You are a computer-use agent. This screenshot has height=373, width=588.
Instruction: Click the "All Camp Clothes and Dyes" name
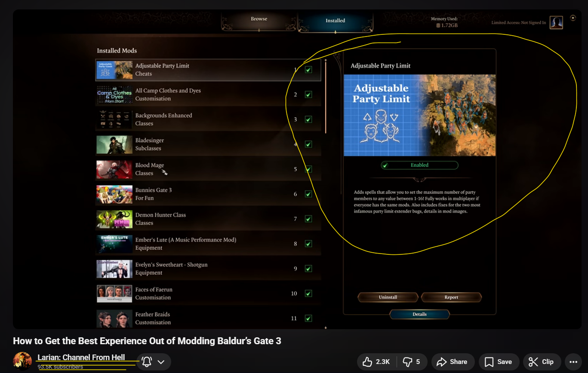pos(168,91)
